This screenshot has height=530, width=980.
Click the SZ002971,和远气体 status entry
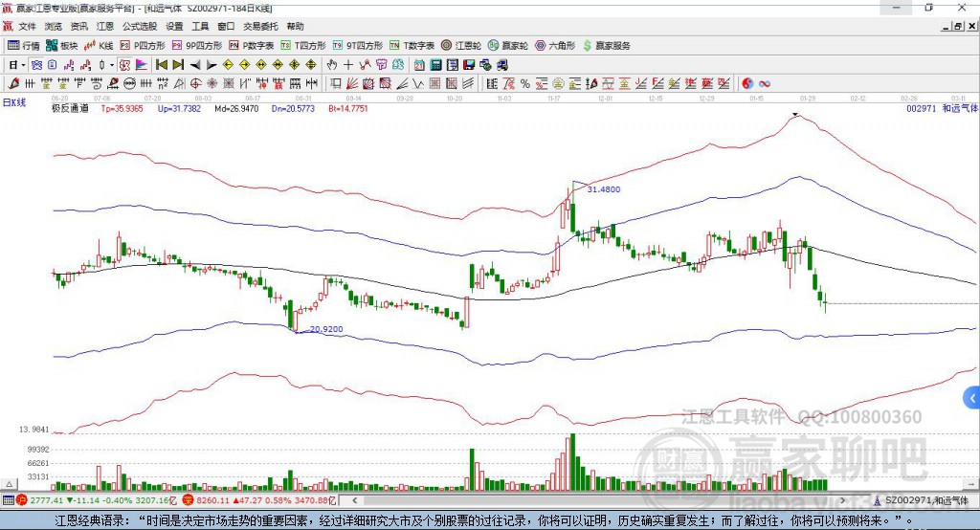coord(921,500)
